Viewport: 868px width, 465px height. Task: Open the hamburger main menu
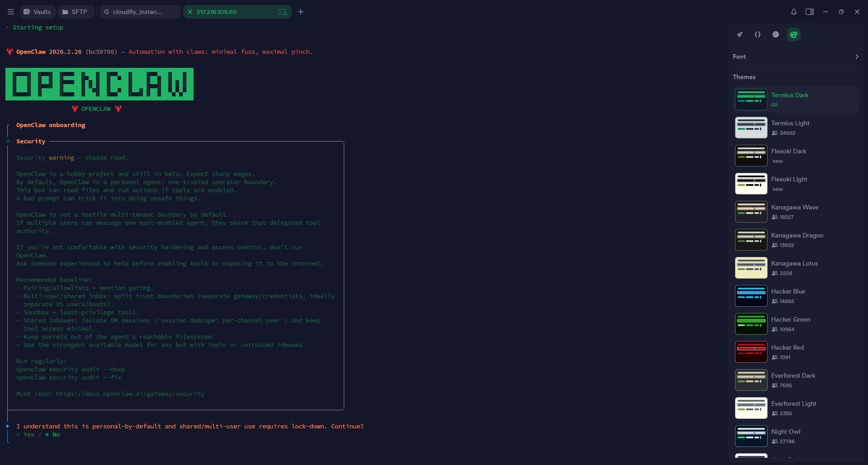(11, 12)
